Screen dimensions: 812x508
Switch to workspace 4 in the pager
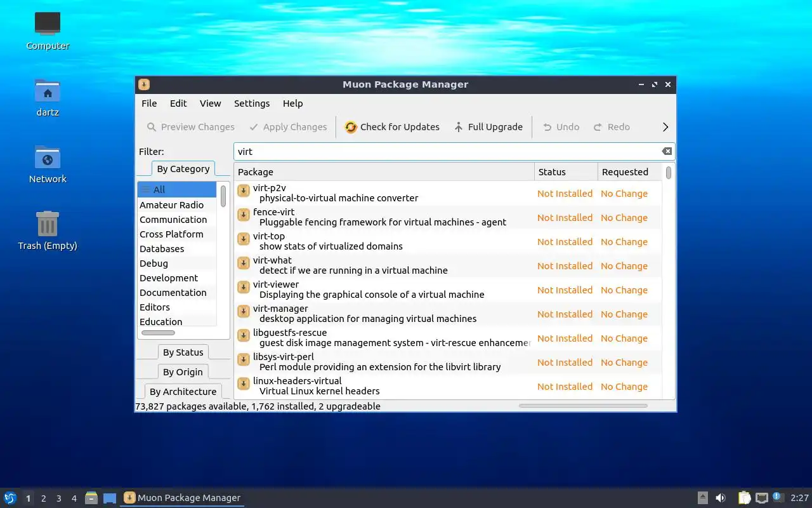pos(74,498)
